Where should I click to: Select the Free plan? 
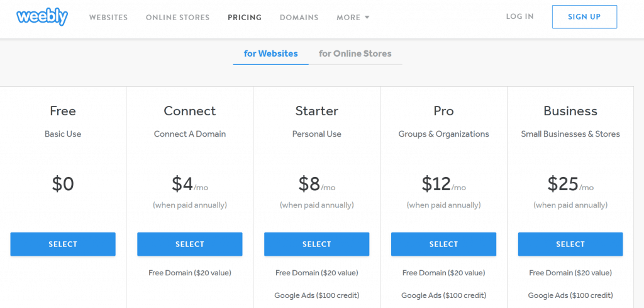click(63, 244)
